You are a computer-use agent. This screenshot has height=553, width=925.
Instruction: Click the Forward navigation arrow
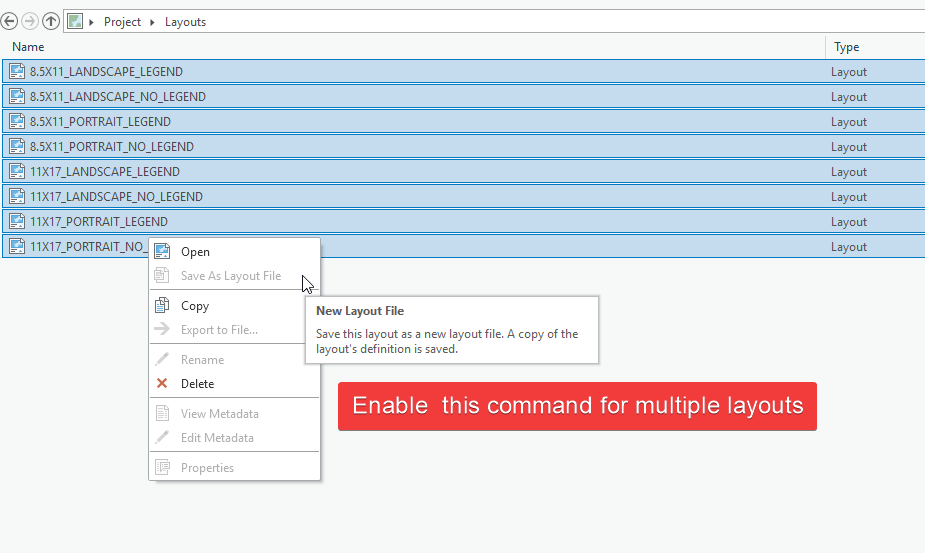tap(29, 22)
